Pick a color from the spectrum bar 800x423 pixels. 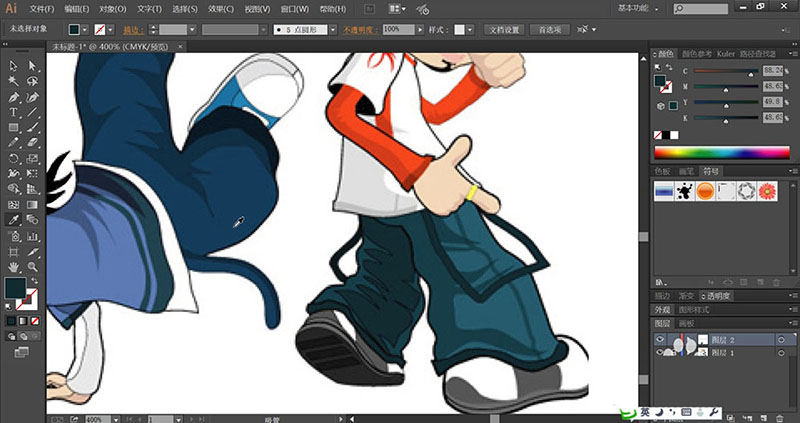tap(722, 152)
